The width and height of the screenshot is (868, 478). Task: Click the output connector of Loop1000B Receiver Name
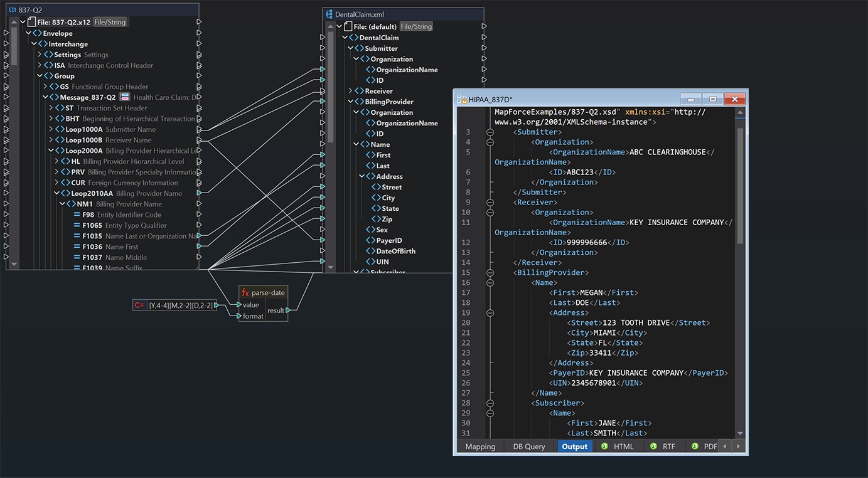tap(199, 140)
